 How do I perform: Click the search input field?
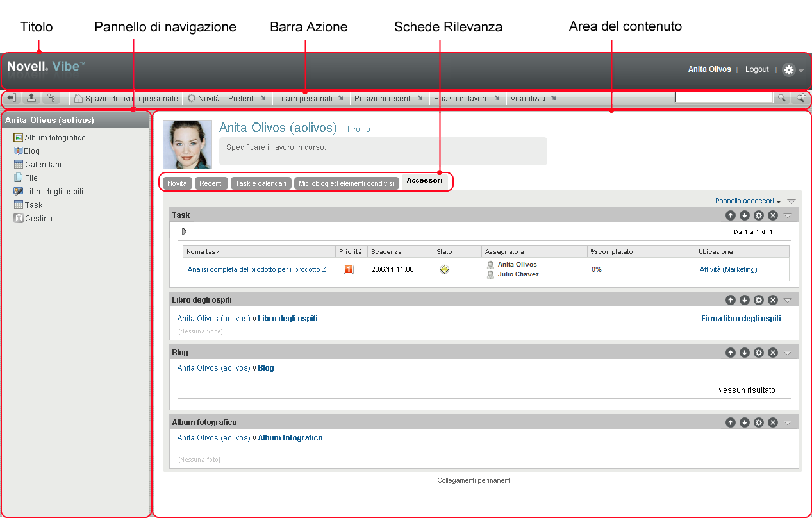724,98
